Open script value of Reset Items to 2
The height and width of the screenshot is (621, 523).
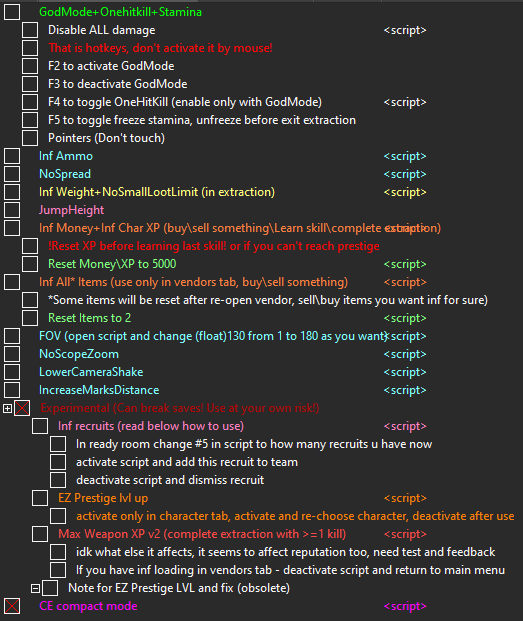tap(405, 318)
